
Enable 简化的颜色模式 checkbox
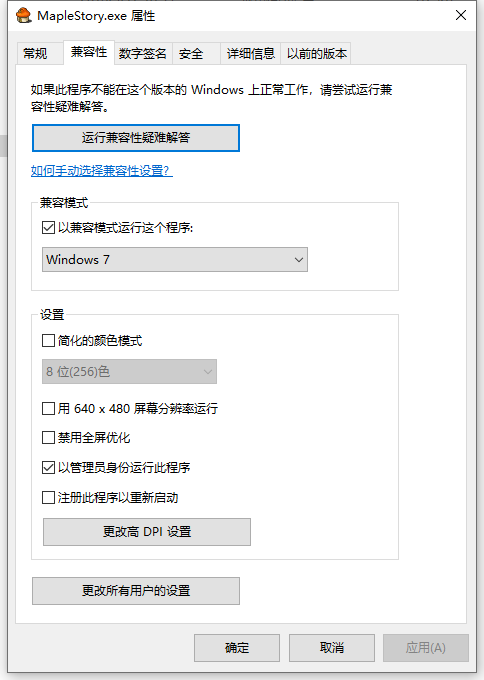click(x=48, y=340)
